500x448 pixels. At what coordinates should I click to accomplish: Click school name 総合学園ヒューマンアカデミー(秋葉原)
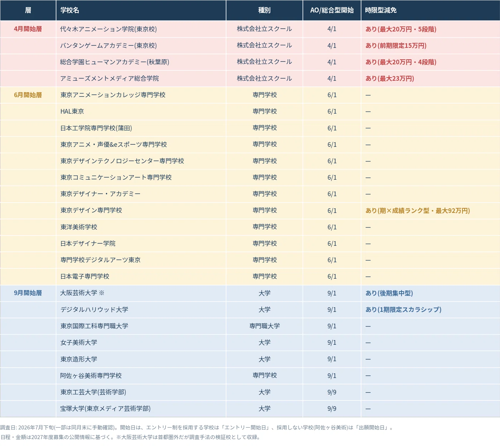pyautogui.click(x=115, y=62)
